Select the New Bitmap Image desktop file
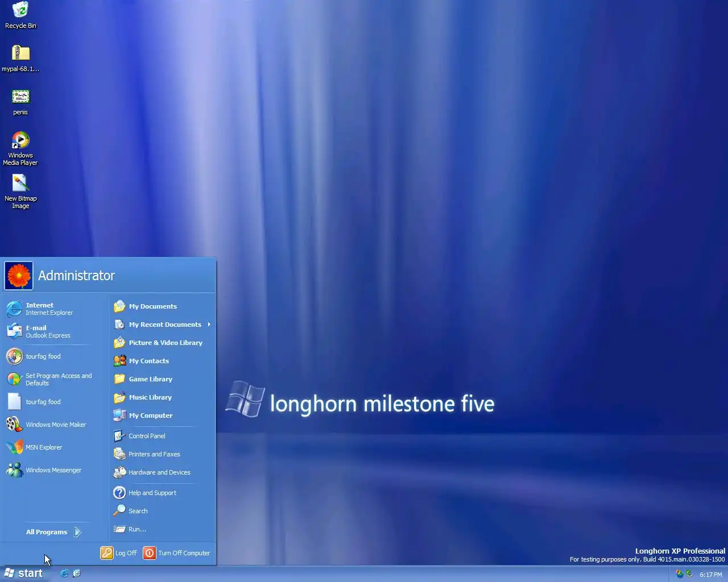The image size is (728, 582). pos(20,192)
